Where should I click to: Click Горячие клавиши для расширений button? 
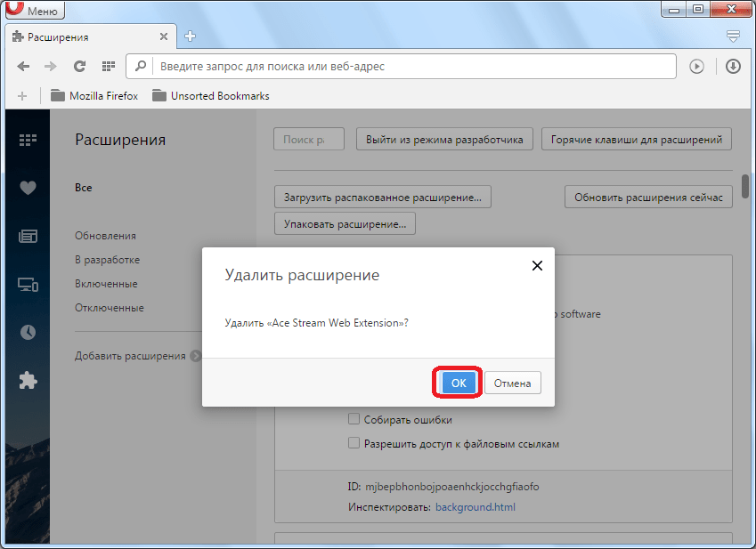637,139
